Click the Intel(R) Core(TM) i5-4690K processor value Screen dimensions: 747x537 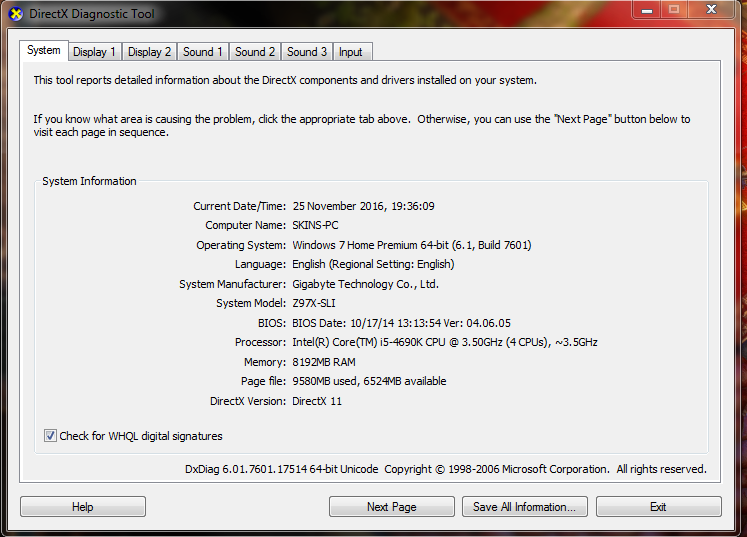point(445,342)
